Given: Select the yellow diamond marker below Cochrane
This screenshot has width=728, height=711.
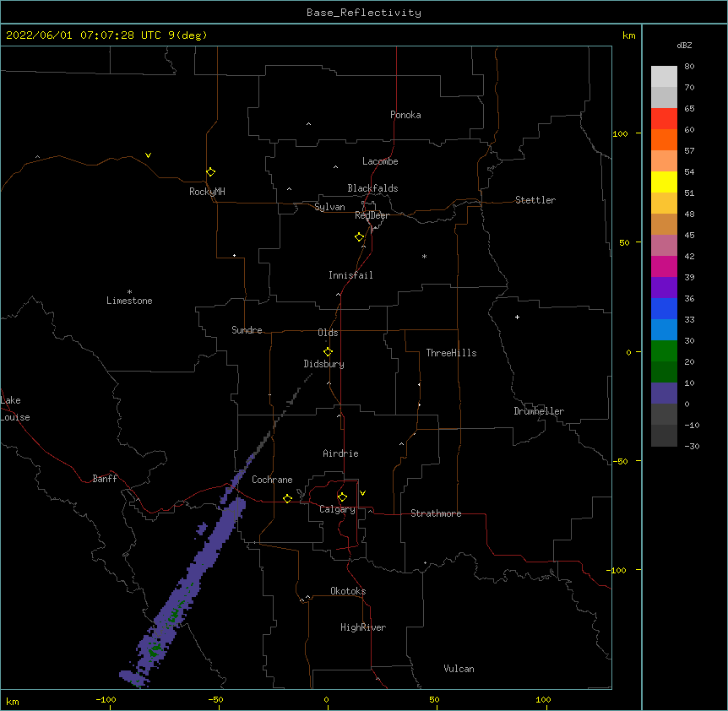Looking at the screenshot, I should pos(287,498).
